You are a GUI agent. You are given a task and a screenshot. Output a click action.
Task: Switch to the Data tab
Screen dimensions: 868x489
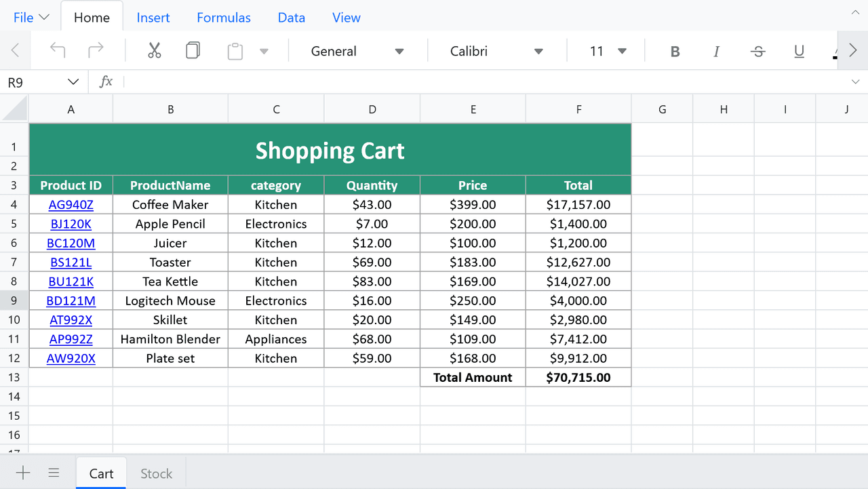pyautogui.click(x=292, y=18)
